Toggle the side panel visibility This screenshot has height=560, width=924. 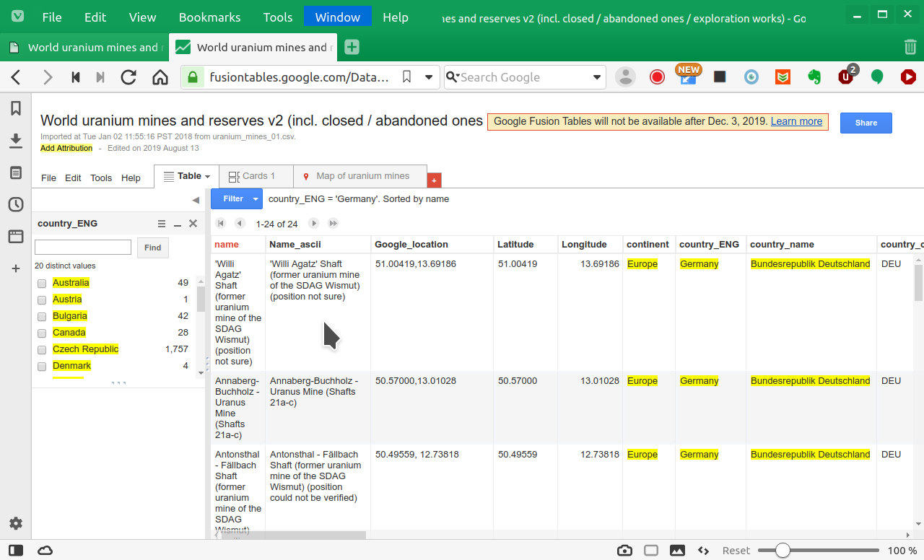click(x=15, y=551)
